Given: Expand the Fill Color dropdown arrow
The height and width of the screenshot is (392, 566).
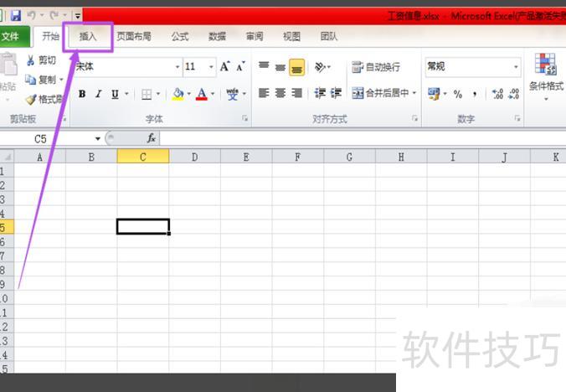Looking at the screenshot, I should pos(188,94).
